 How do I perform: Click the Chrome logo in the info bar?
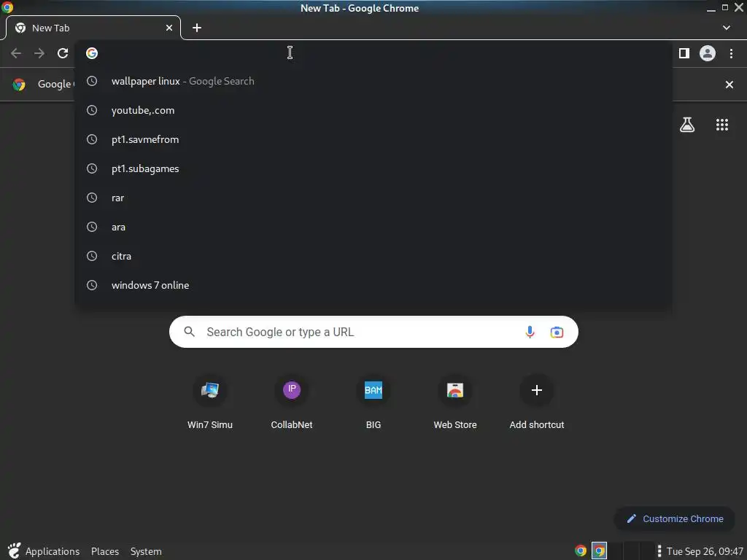point(19,85)
